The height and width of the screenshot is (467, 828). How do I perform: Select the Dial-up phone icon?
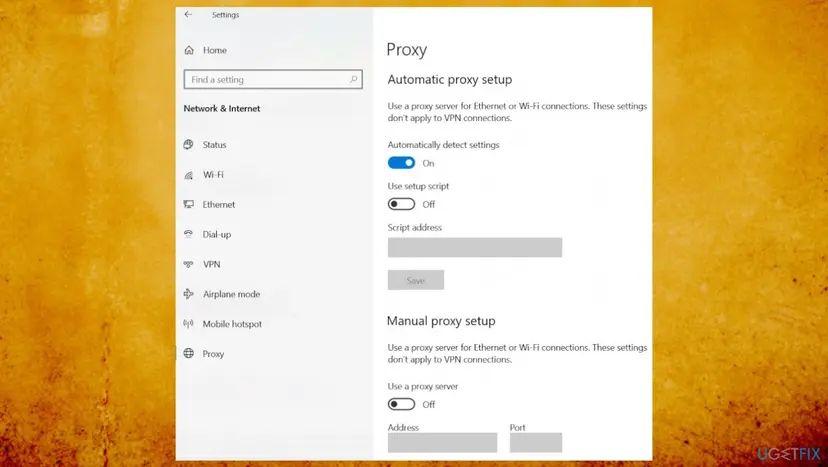189,234
